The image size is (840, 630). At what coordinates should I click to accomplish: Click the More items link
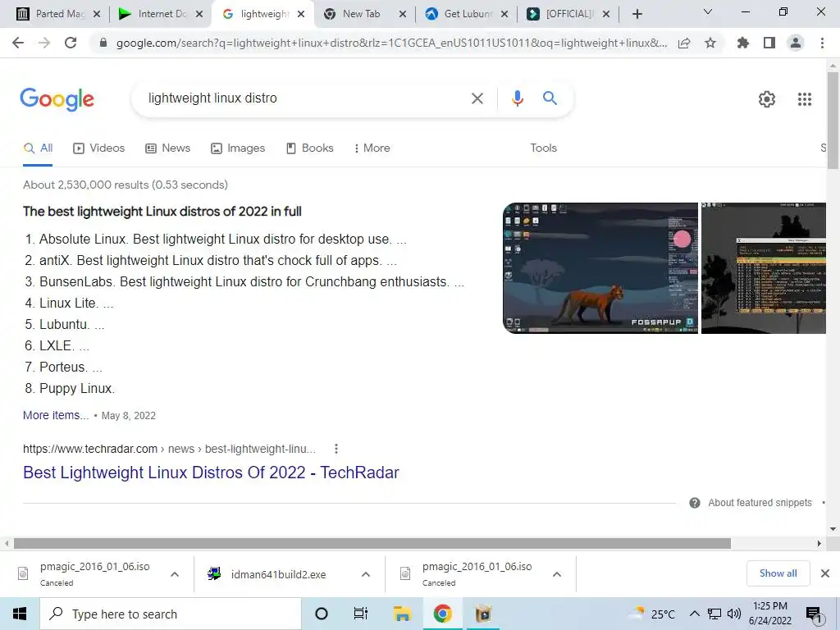(56, 415)
